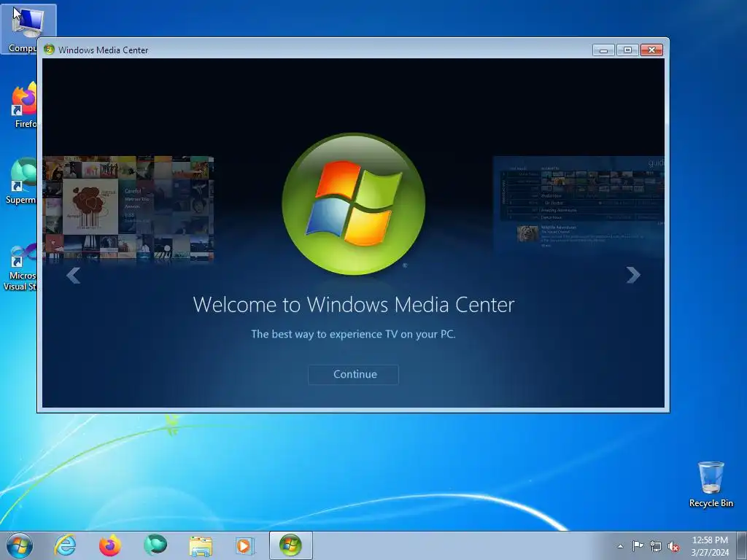Close the Windows Media Center window
Image resolution: width=747 pixels, height=560 pixels.
(x=651, y=50)
